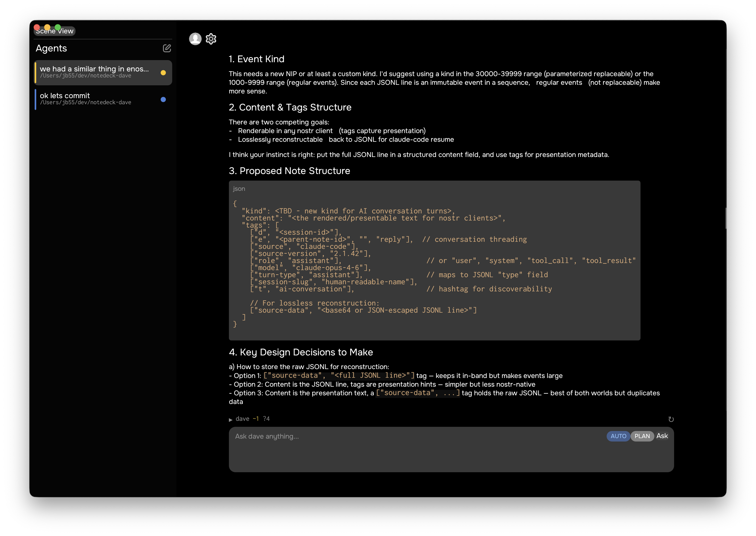Screen dimensions: 756x536
Task: Click the yellow ~1 modified count
Action: (256, 419)
